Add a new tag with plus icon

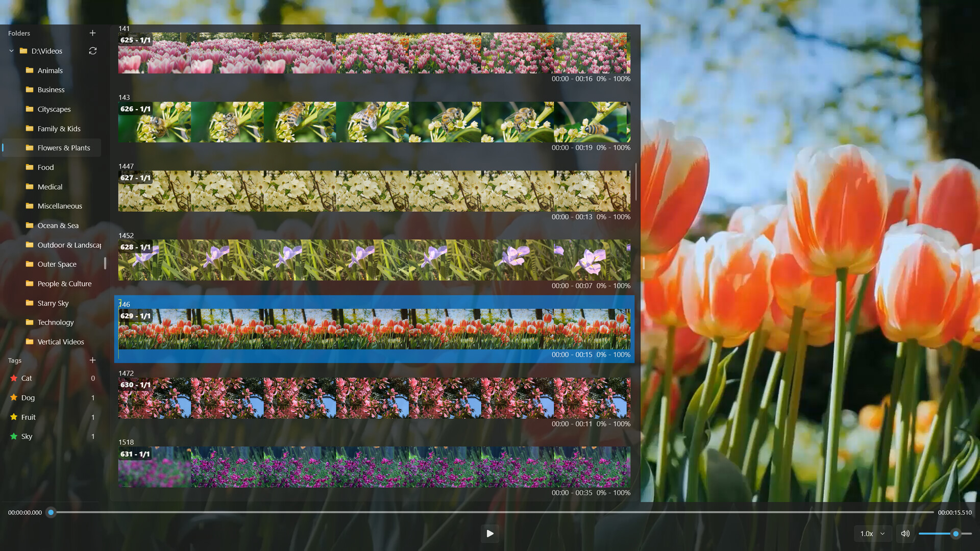click(x=92, y=360)
